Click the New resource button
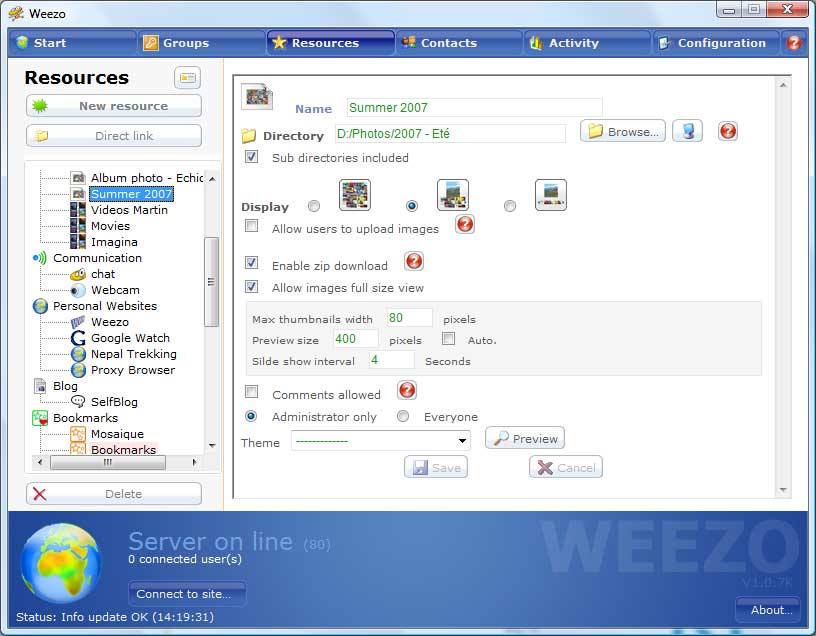 point(114,106)
